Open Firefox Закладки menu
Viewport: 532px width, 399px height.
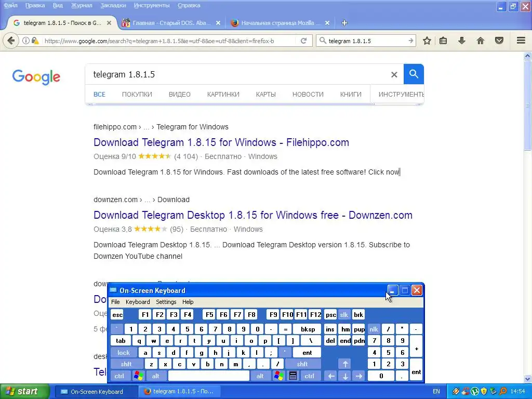[x=113, y=5]
